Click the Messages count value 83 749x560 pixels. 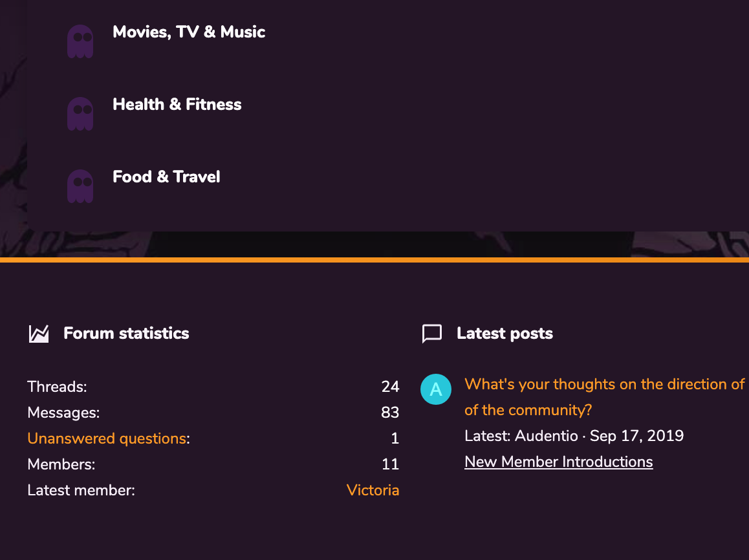pyautogui.click(x=390, y=413)
